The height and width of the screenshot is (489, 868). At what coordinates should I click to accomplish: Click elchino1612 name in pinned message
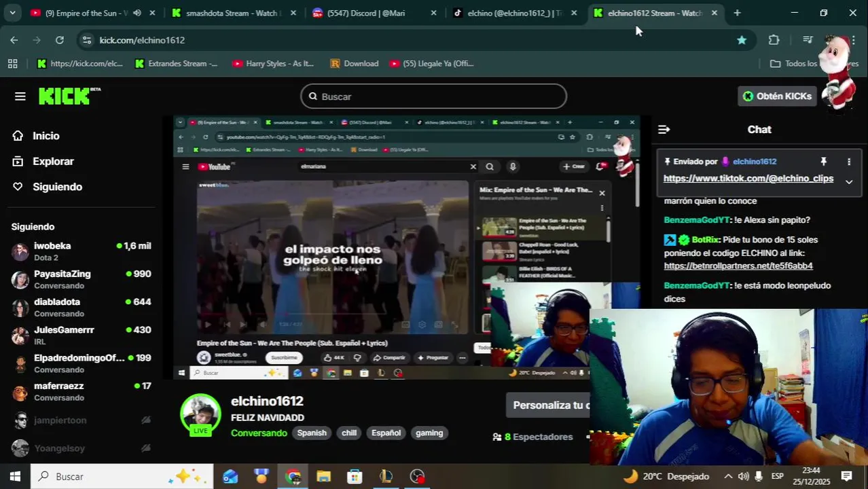[755, 162]
